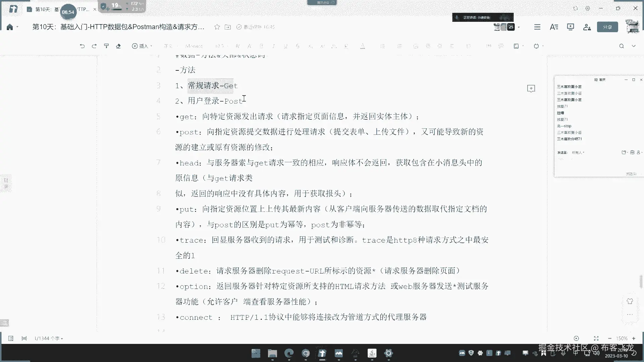644x362 pixels.
Task: Toggle bold formatting in toolbar
Action: click(261, 46)
